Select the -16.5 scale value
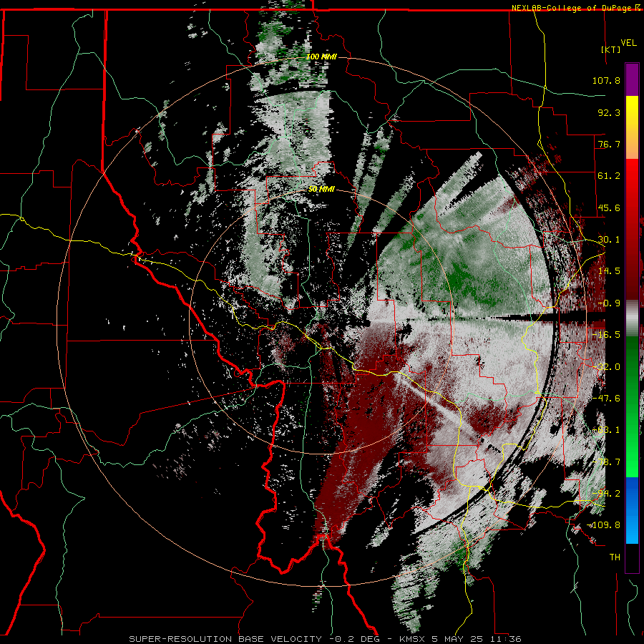Viewport: 644px width, 644px height. pyautogui.click(x=606, y=335)
